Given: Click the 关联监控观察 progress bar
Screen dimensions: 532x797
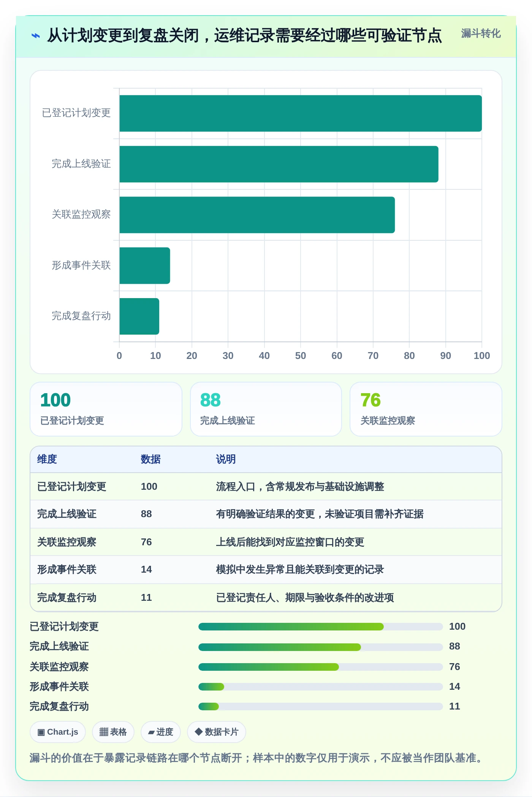Looking at the screenshot, I should point(321,667).
